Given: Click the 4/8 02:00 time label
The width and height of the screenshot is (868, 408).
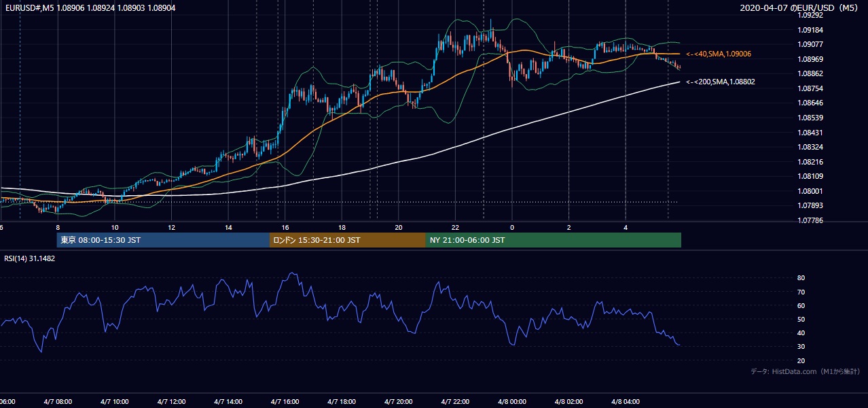Looking at the screenshot, I should pos(568,401).
